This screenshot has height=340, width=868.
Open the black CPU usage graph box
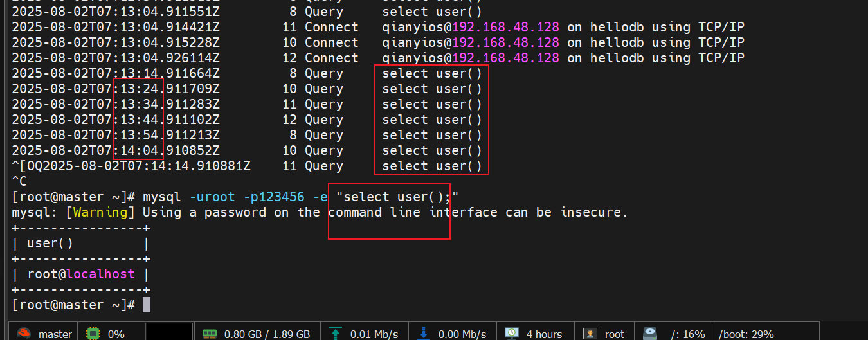pos(168,332)
